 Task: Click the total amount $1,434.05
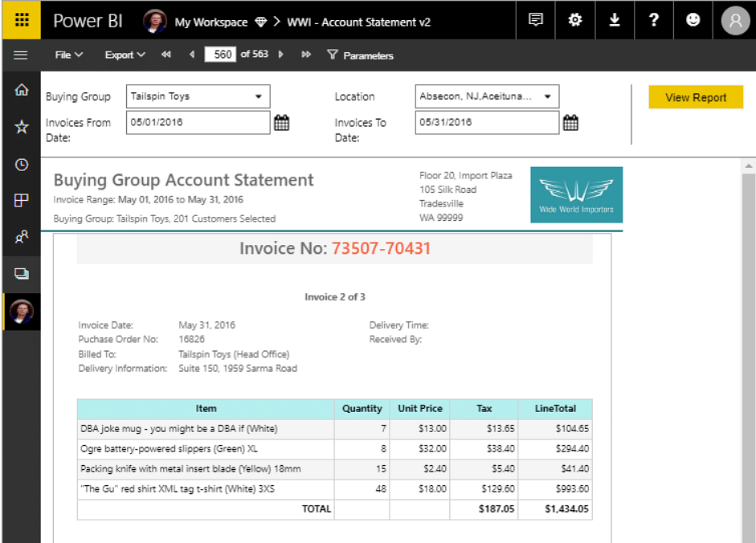pos(566,509)
